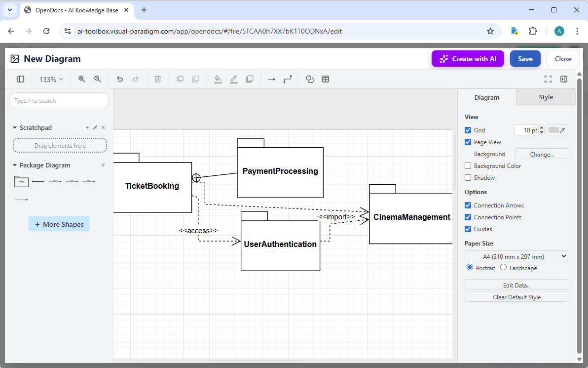
Task: Open the insert Table tool in toolbar
Action: point(326,79)
